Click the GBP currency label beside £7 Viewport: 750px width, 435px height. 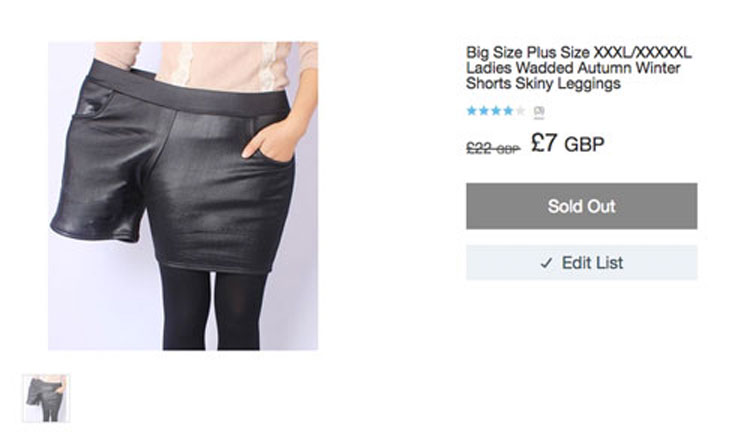point(585,145)
